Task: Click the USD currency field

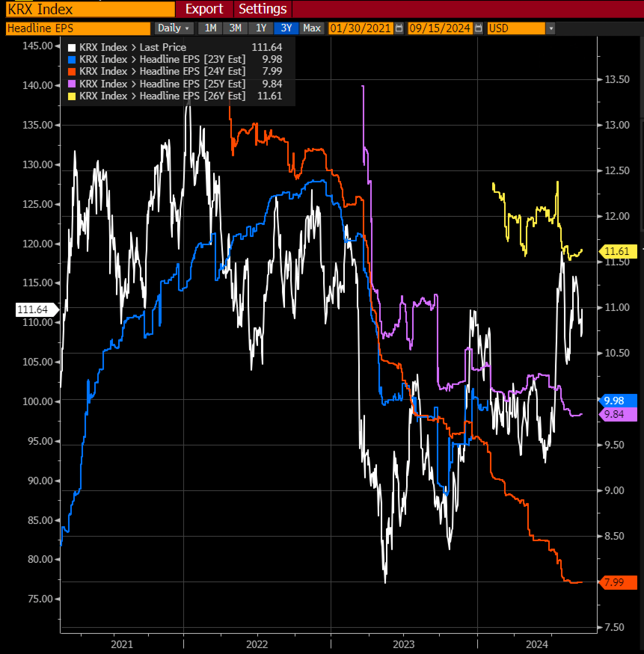Action: click(516, 28)
